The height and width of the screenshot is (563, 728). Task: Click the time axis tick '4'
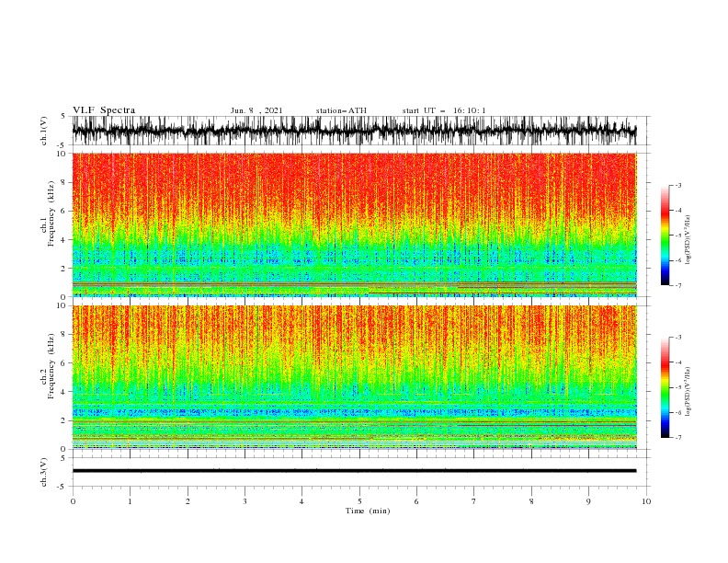(x=301, y=501)
